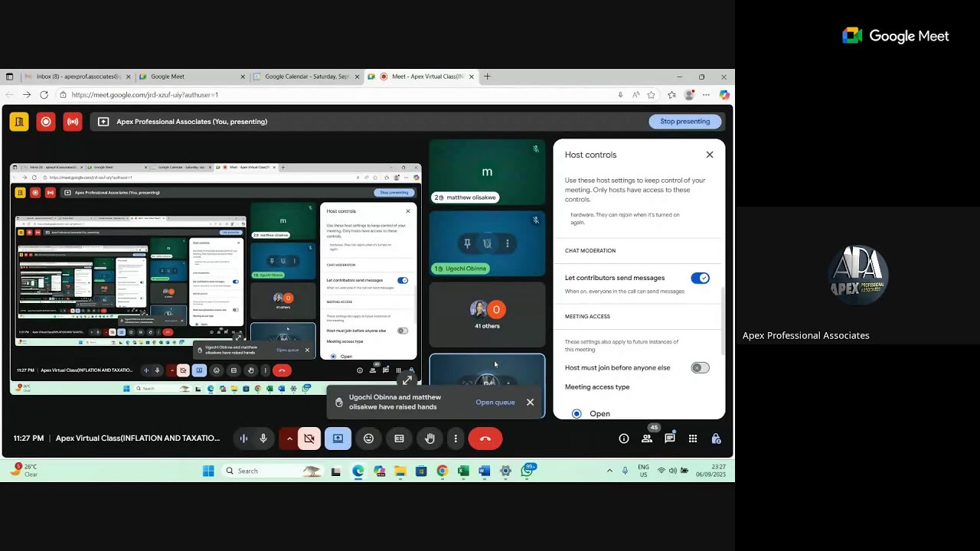980x551 pixels.
Task: Show hidden system tray icons chevron
Action: [x=609, y=471]
